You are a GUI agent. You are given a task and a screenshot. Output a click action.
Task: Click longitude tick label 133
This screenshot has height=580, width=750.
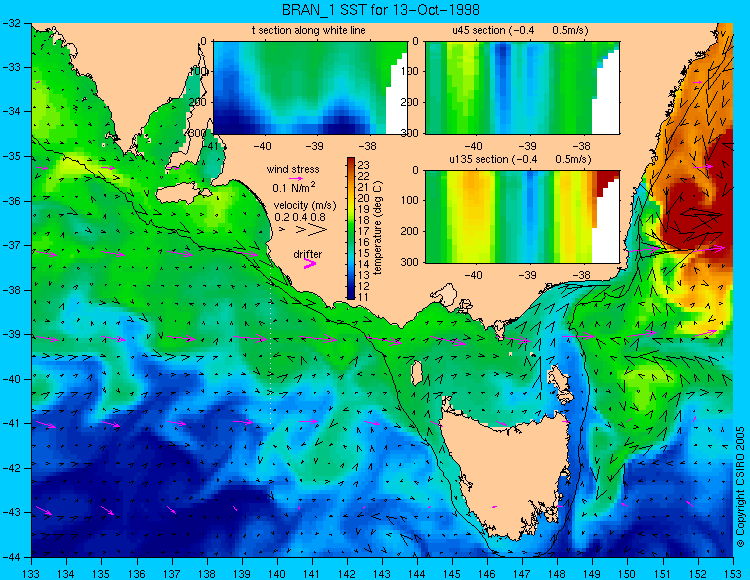click(x=32, y=573)
